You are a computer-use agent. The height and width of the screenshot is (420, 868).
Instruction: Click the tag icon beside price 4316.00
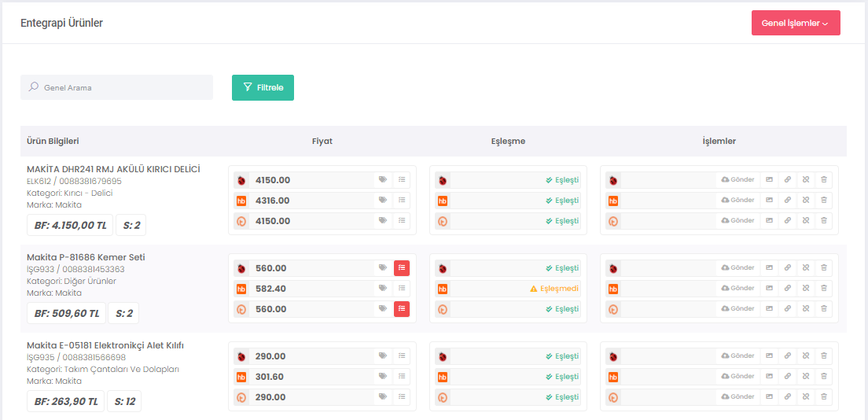tap(383, 201)
